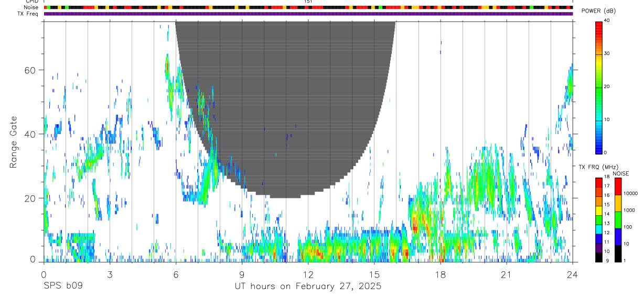Click the 'POWER (dB)' color bar title
Viewport: 644px width, 297px height.
598,11
